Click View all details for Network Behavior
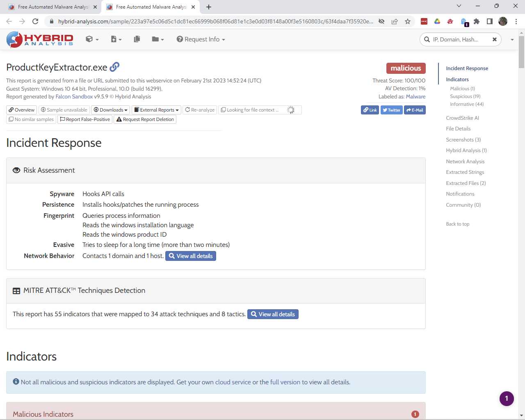The height and width of the screenshot is (420, 525). pyautogui.click(x=191, y=256)
